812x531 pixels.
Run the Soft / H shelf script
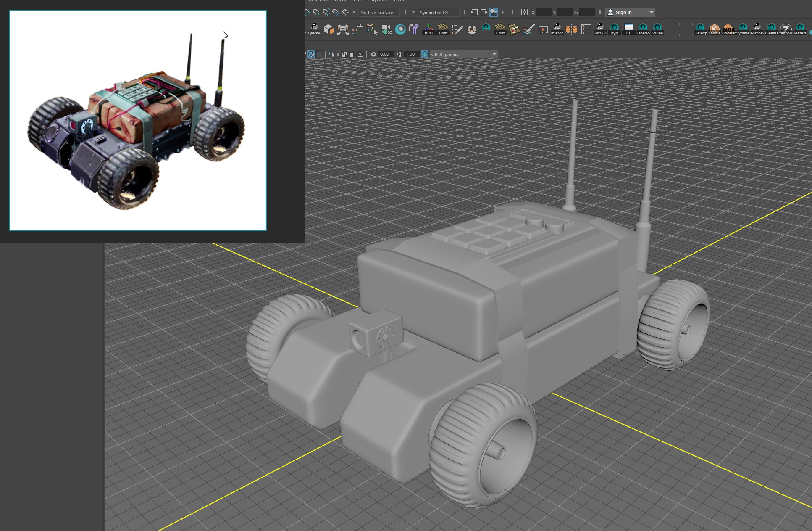pyautogui.click(x=600, y=29)
